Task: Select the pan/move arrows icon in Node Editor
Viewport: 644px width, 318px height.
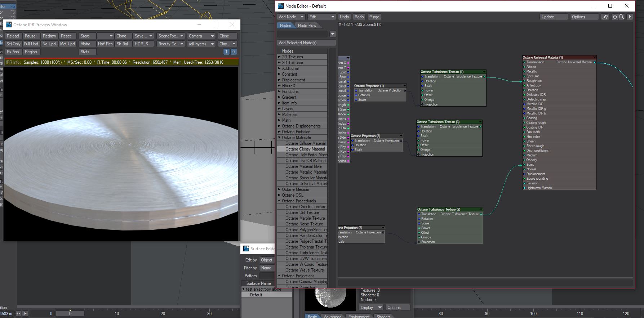Action: pos(615,17)
